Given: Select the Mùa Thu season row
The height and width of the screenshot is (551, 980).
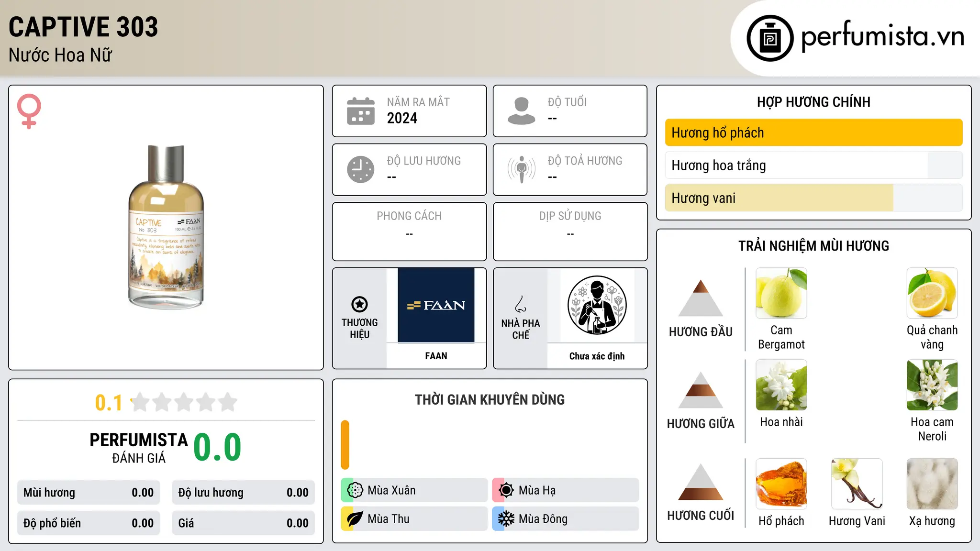Looking at the screenshot, I should [x=414, y=519].
